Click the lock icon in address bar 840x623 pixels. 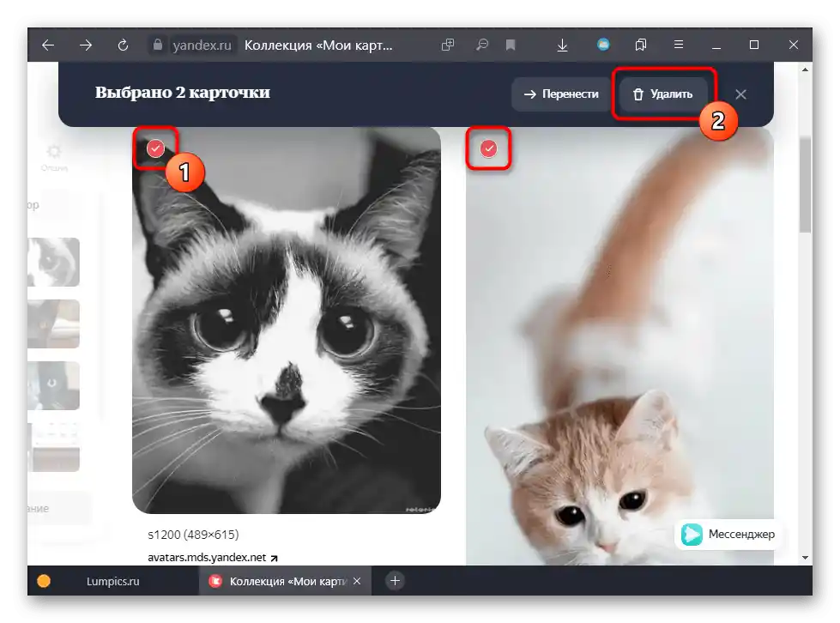click(x=158, y=45)
